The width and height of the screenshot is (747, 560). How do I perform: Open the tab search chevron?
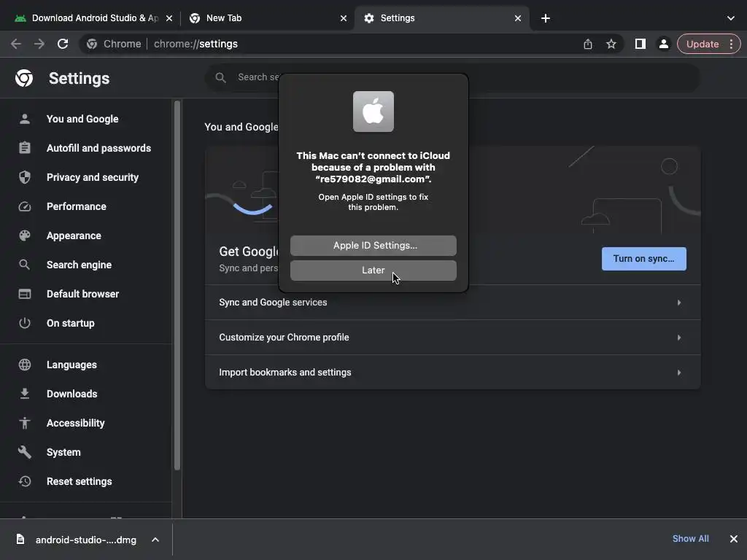coord(731,18)
